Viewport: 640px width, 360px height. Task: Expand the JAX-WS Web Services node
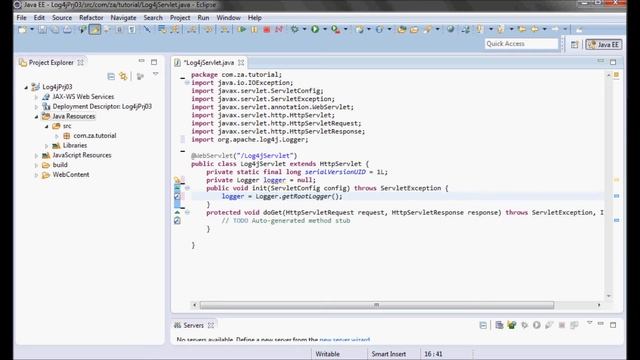point(36,97)
